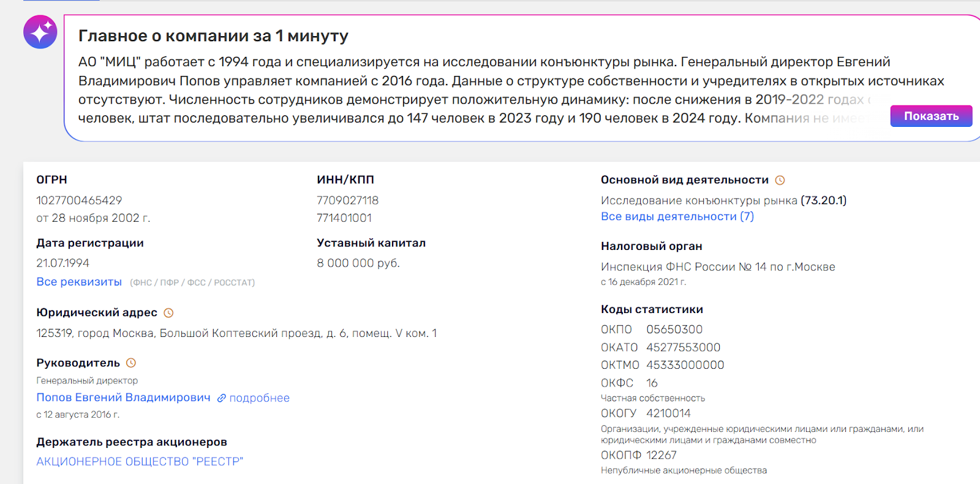Screen dimensions: 980x484
Task: Click the text с 12 августа 2016 г.
Action: 78,415
